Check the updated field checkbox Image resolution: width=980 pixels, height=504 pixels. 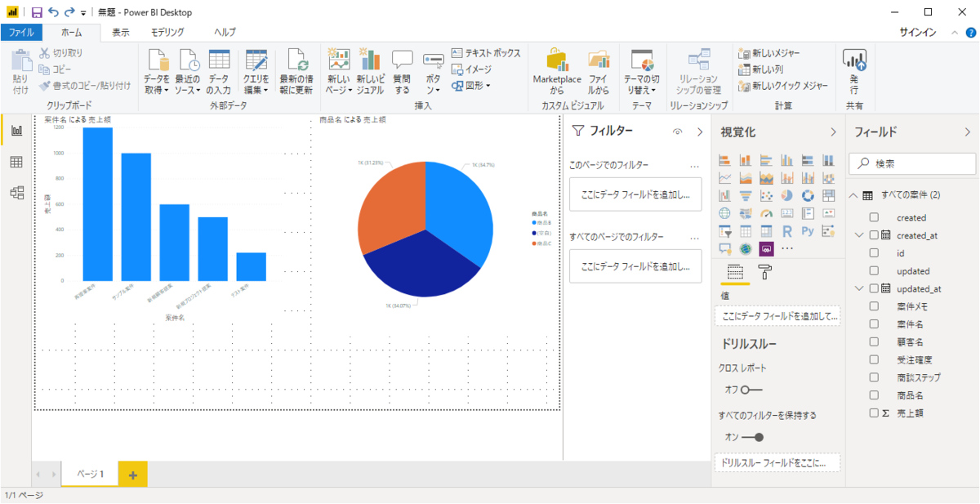coord(874,271)
